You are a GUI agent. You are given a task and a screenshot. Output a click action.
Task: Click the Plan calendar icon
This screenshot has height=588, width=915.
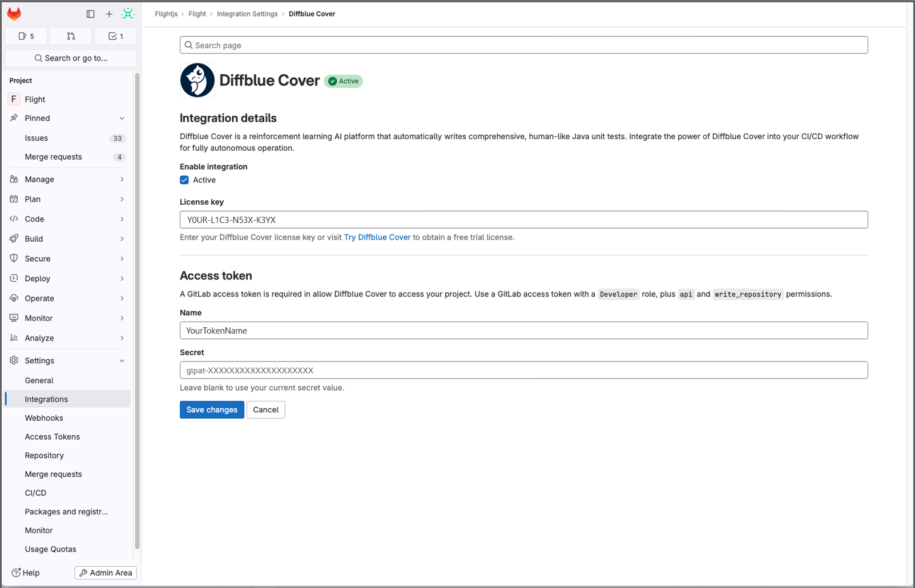(14, 199)
